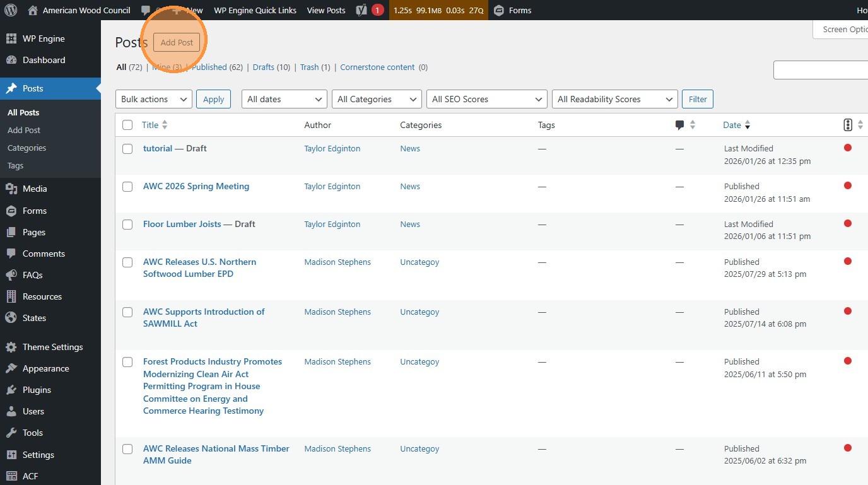Viewport: 868px width, 485px height.
Task: Select the Floor Lumber Joists post checkbox
Action: [127, 225]
